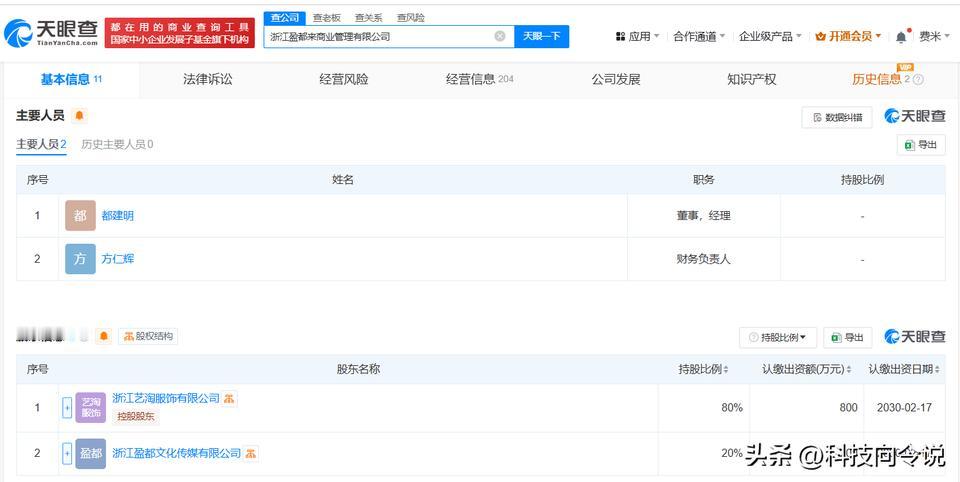Open the 开通会员 dropdown
The height and width of the screenshot is (482, 960).
click(x=849, y=37)
